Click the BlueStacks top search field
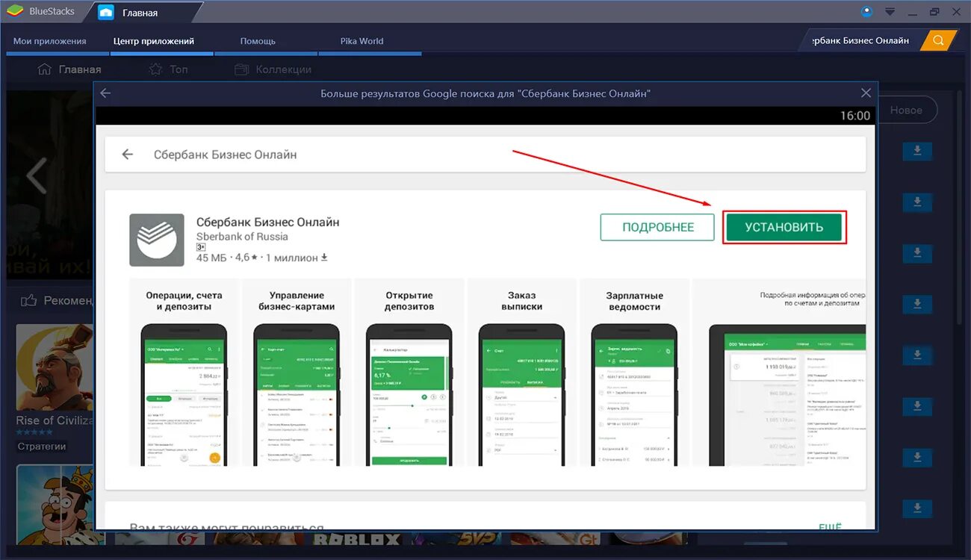The height and width of the screenshot is (560, 971). tap(861, 40)
